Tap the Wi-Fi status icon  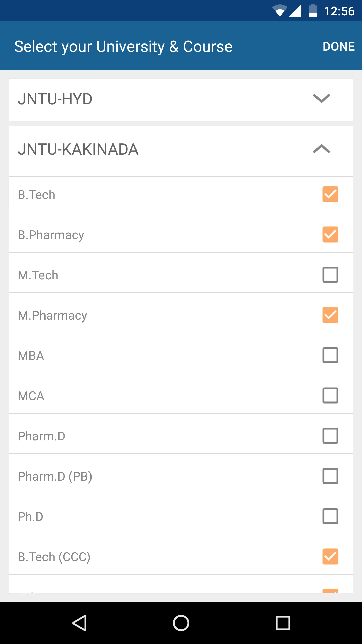point(279,11)
